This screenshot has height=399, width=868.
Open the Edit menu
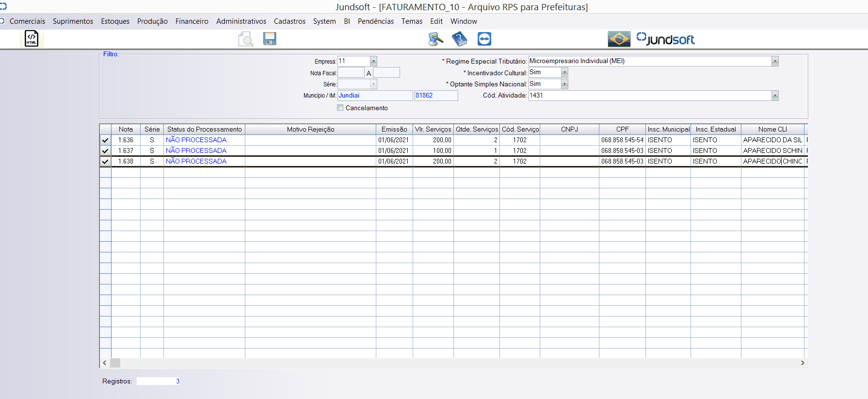(x=436, y=21)
